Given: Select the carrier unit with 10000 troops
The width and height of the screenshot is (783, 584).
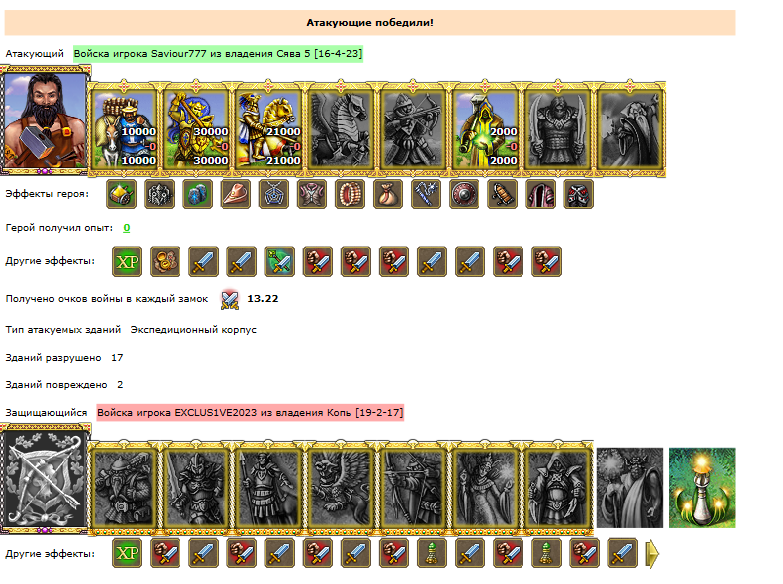Looking at the screenshot, I should click(x=124, y=128).
